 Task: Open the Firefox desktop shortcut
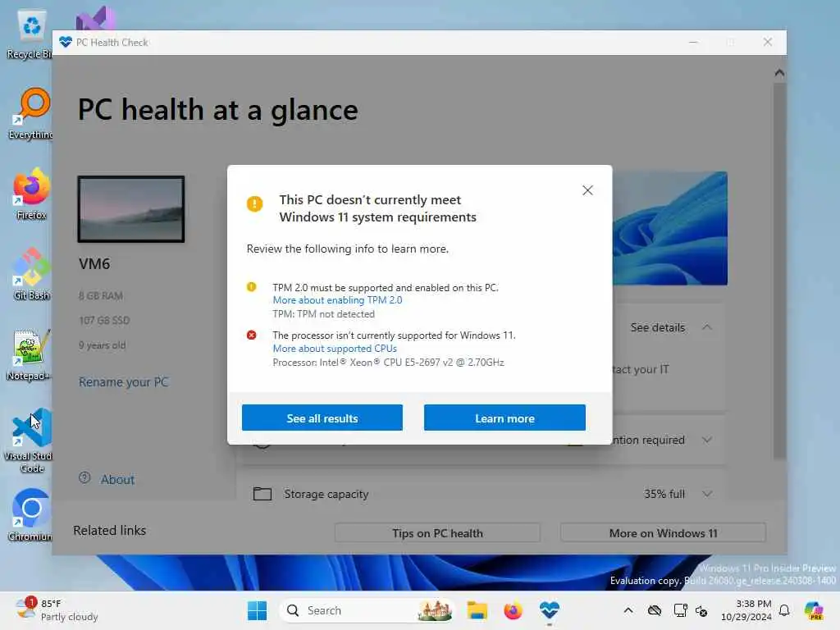31,194
